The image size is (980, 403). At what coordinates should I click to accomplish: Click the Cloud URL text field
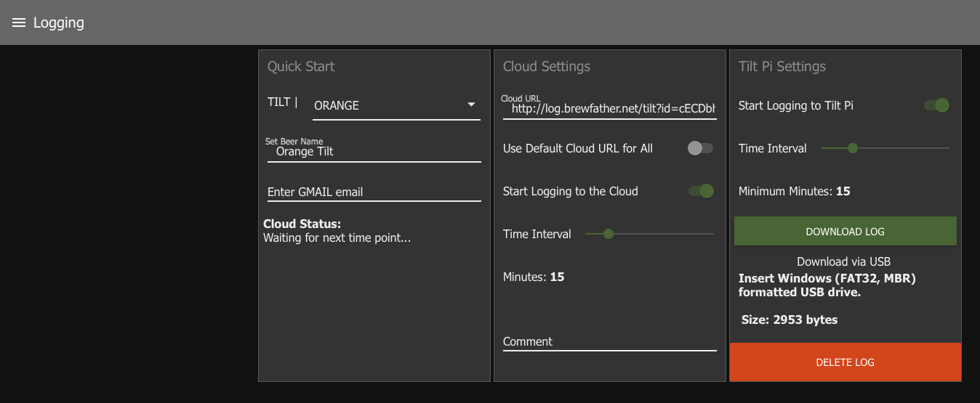(609, 109)
